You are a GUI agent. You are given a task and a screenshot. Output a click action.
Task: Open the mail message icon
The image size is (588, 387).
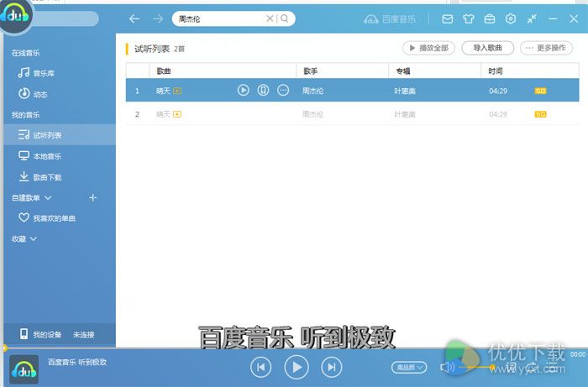[x=447, y=18]
